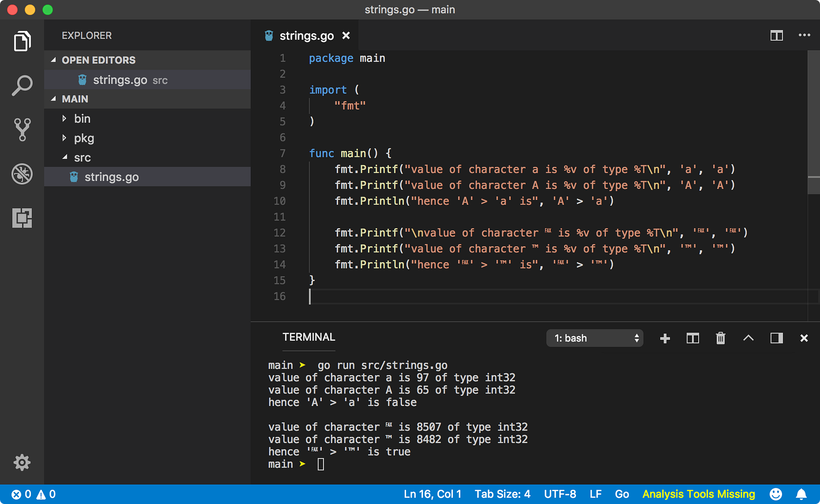Split the editor using the top-right icon
The width and height of the screenshot is (820, 504).
776,35
